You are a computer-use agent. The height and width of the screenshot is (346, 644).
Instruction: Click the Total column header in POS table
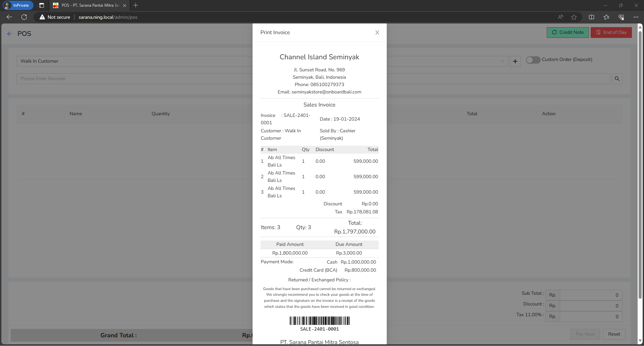click(472, 114)
